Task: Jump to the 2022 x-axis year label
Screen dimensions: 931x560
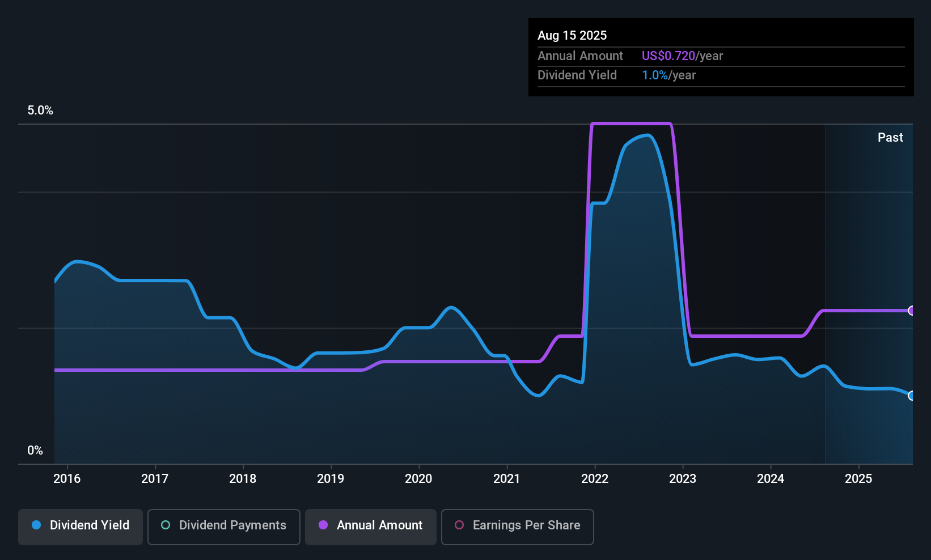Action: click(595, 479)
